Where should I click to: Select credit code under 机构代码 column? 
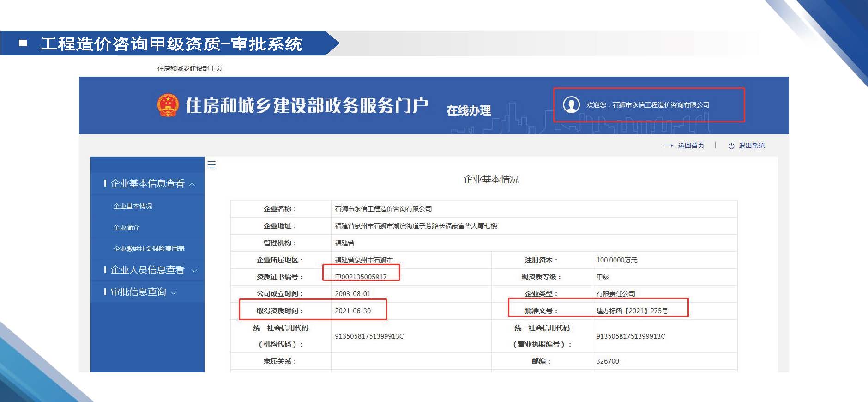pos(369,336)
